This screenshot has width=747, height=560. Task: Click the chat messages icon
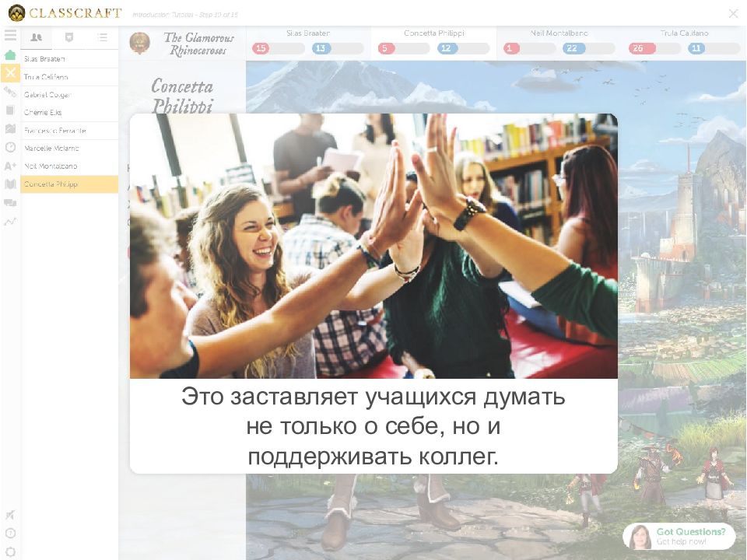point(10,202)
